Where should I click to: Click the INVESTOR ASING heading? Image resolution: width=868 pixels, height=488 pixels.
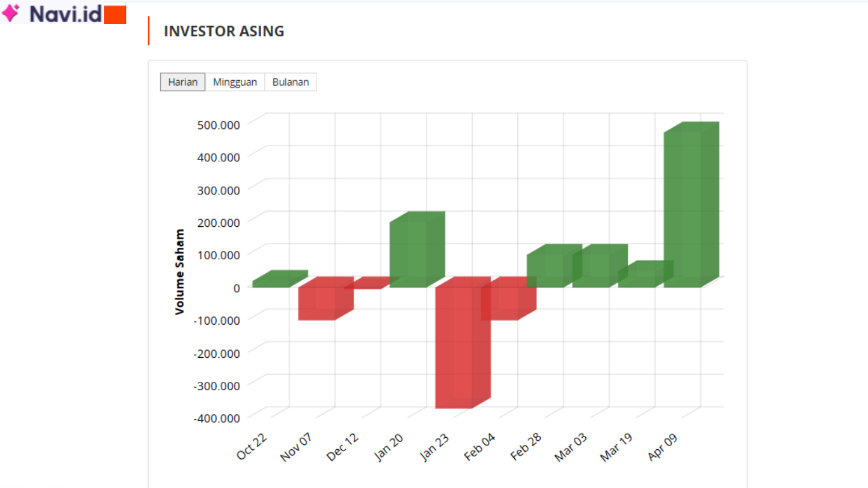pyautogui.click(x=224, y=30)
